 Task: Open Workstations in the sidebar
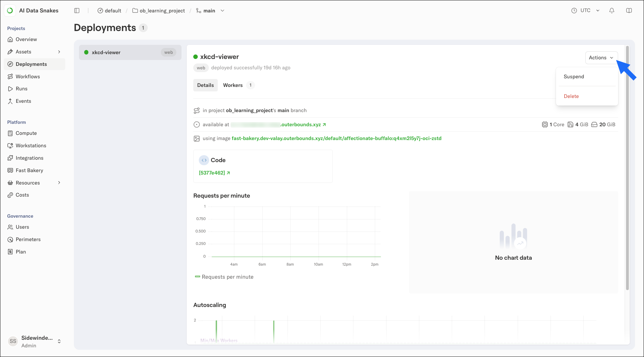(35, 146)
